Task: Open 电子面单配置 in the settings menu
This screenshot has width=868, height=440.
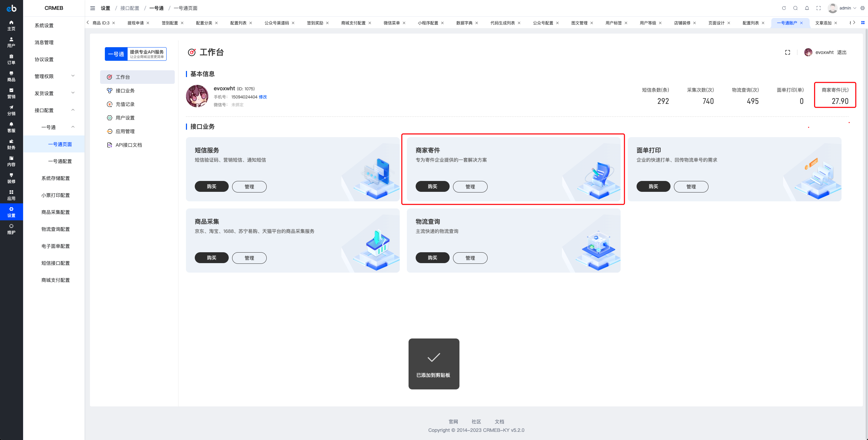Action: (54, 246)
